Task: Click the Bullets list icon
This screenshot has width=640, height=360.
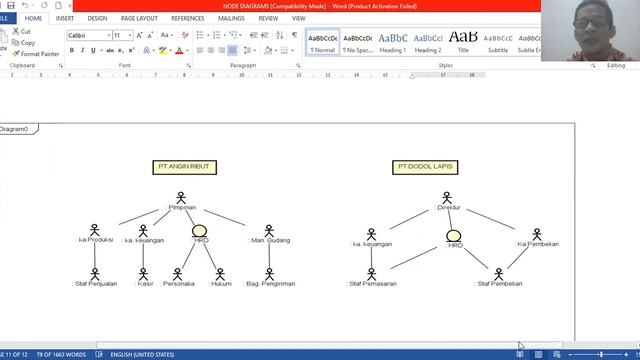Action: [x=200, y=36]
